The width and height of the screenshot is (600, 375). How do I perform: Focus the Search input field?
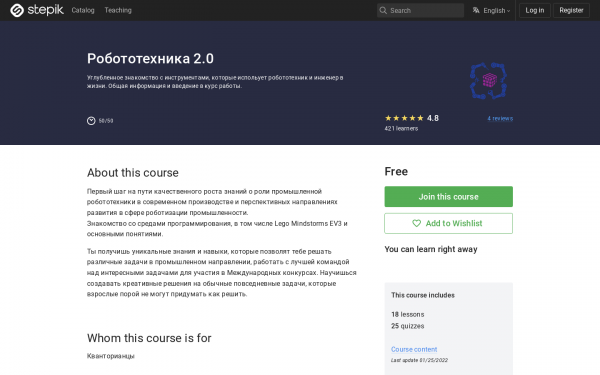point(420,10)
